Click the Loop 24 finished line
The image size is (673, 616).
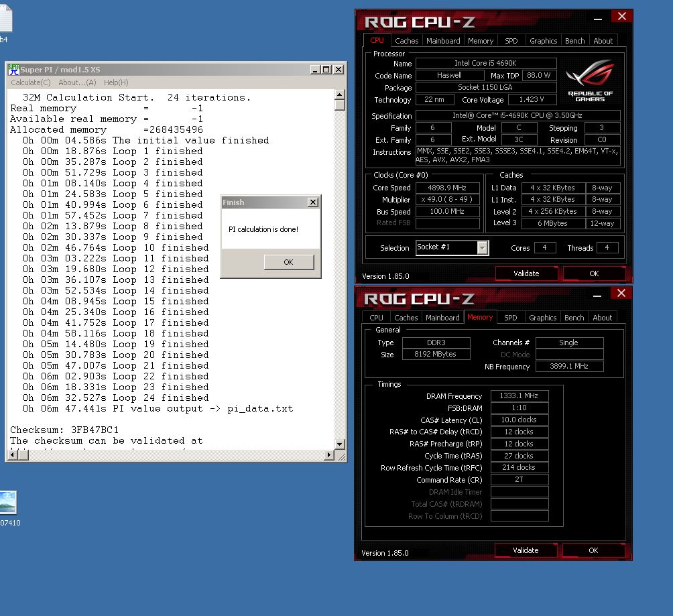(116, 397)
